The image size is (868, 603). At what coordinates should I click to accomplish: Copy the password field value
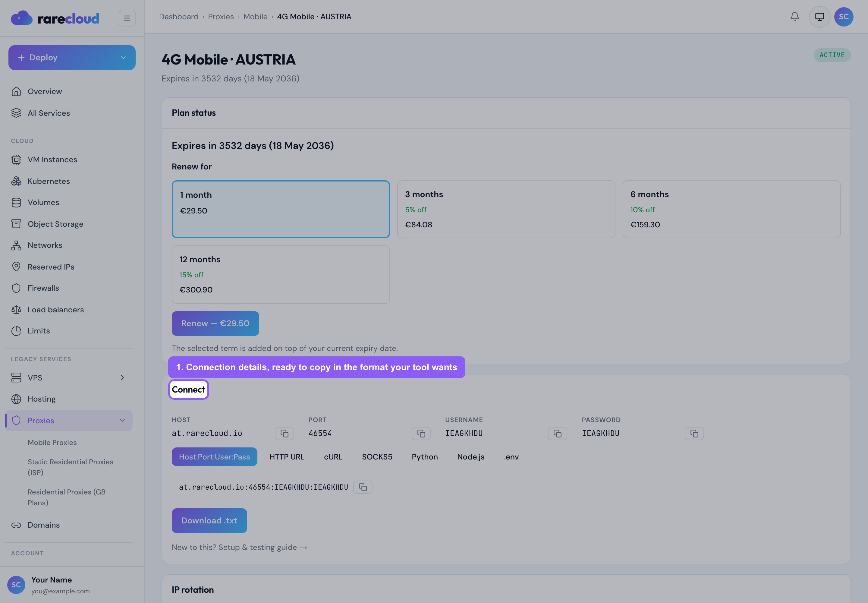(x=694, y=433)
